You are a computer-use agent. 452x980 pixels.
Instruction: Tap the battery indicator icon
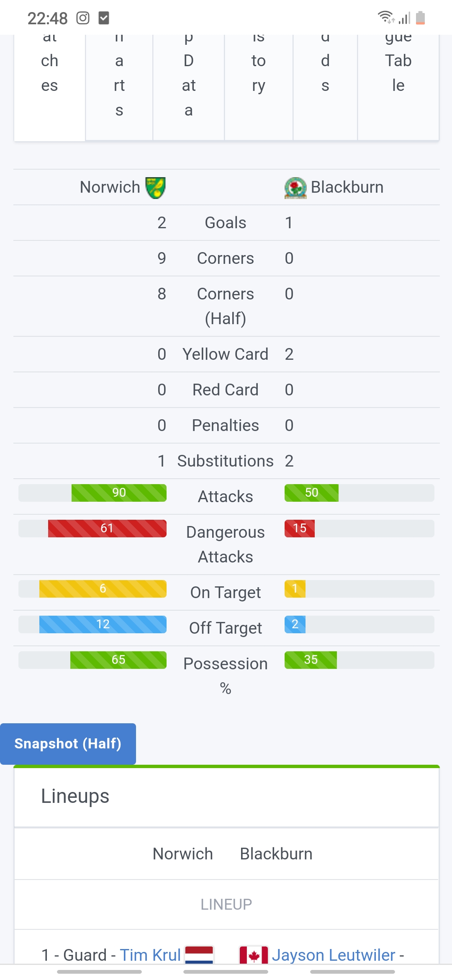pos(421,18)
